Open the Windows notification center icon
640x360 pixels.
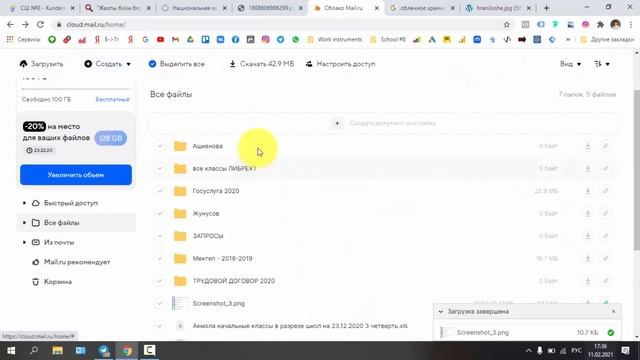pyautogui.click(x=625, y=350)
